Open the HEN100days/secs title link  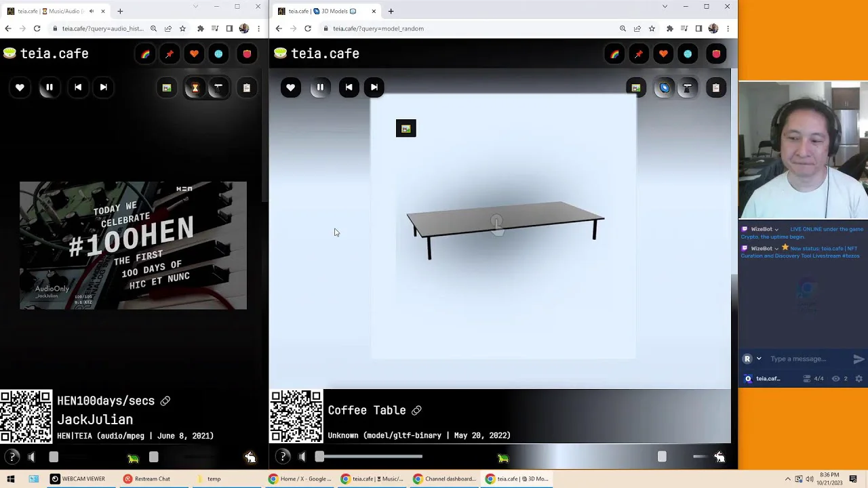[106, 401]
